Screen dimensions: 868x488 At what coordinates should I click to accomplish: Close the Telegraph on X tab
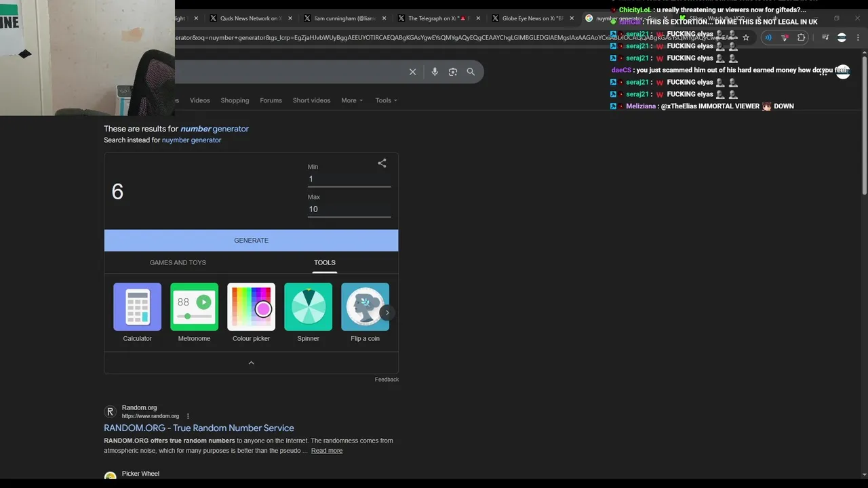[478, 18]
